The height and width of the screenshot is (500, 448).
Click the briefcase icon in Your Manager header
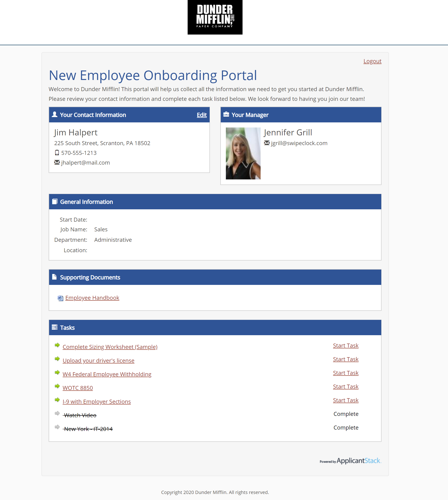pyautogui.click(x=226, y=114)
